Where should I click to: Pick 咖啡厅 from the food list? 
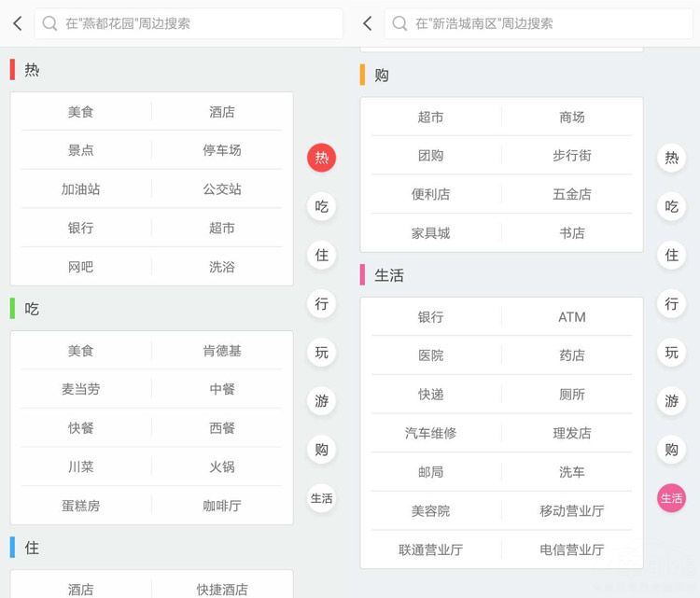[x=222, y=506]
